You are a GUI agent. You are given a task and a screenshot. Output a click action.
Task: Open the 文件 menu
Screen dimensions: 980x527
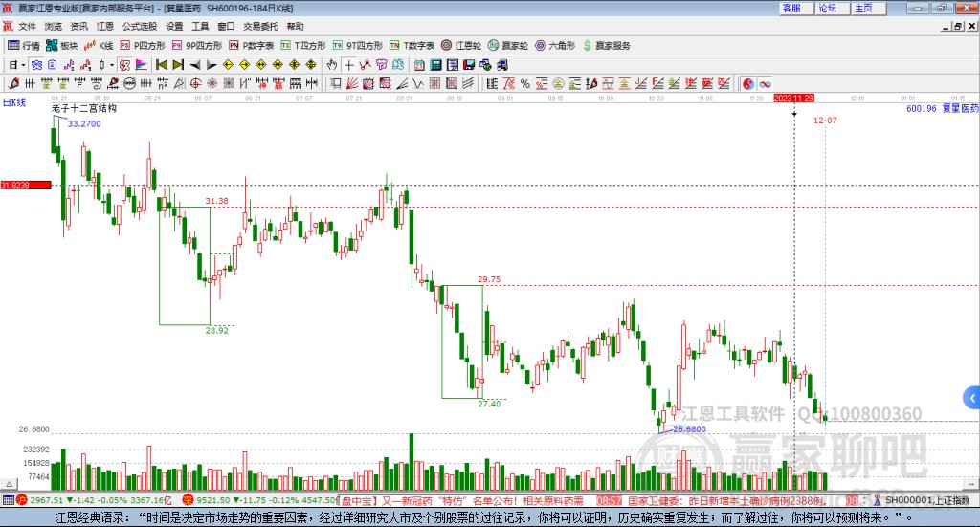[x=27, y=26]
